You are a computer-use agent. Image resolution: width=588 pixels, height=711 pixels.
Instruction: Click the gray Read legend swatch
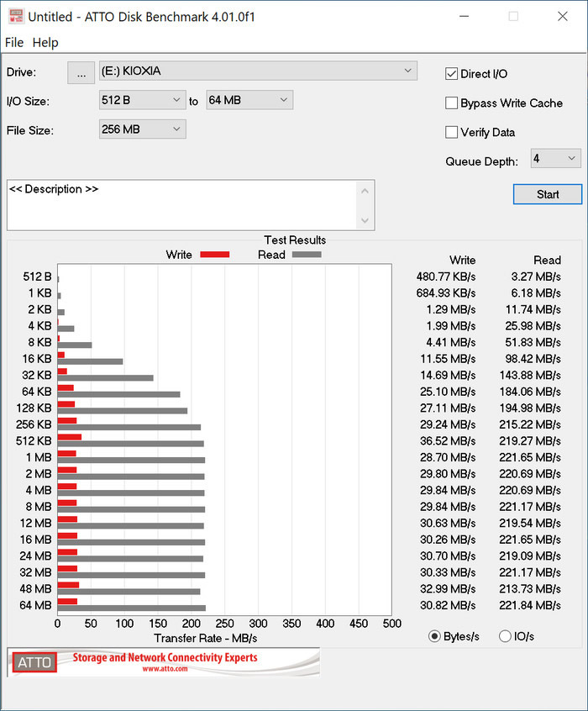click(x=307, y=255)
